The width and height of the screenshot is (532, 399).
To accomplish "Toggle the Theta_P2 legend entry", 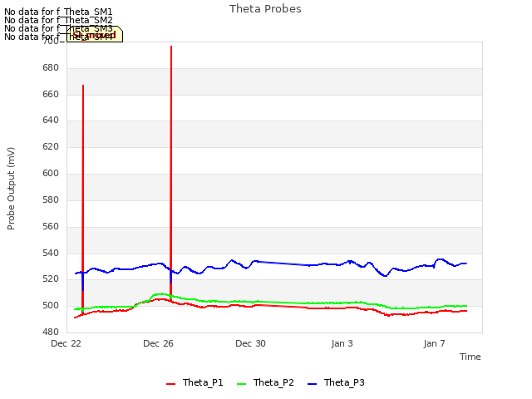I will pyautogui.click(x=265, y=382).
